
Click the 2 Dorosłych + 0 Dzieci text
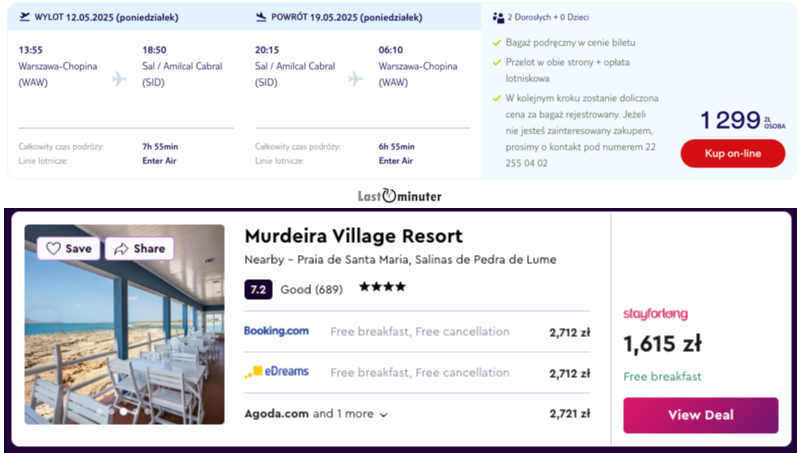(548, 17)
